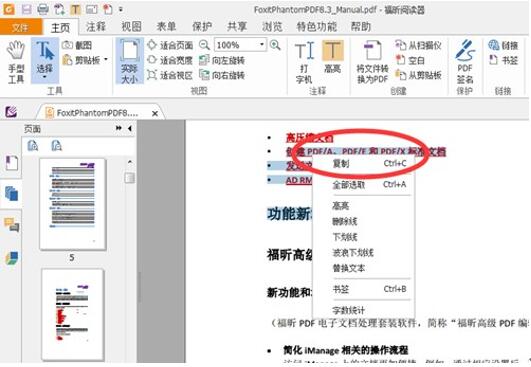Open the thumbnail below page 5
The width and height of the screenshot is (531, 367).
(72, 315)
